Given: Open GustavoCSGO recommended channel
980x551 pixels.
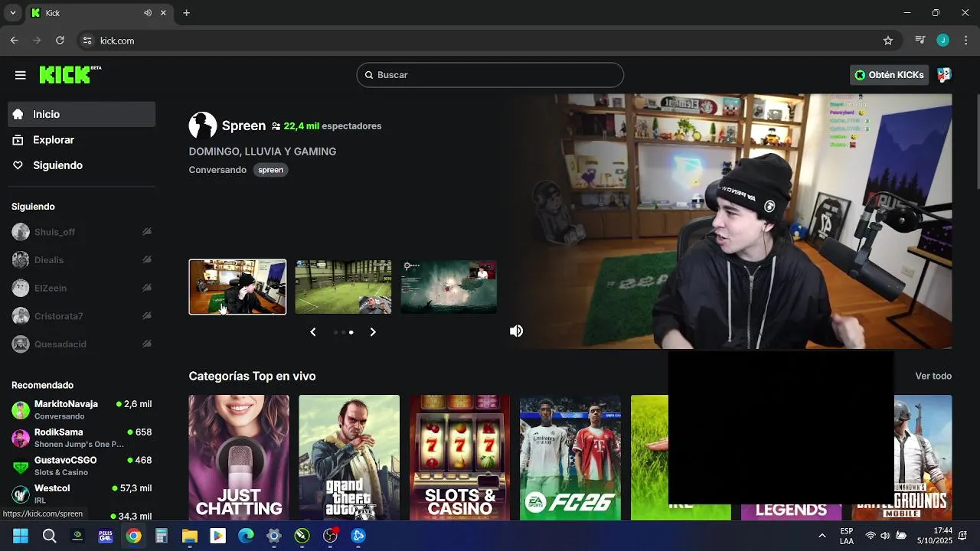Looking at the screenshot, I should (82, 466).
